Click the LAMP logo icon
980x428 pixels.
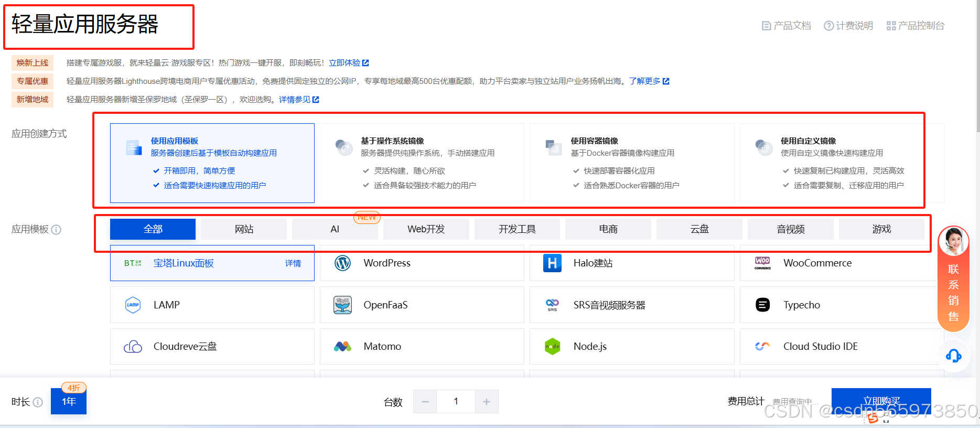point(133,305)
